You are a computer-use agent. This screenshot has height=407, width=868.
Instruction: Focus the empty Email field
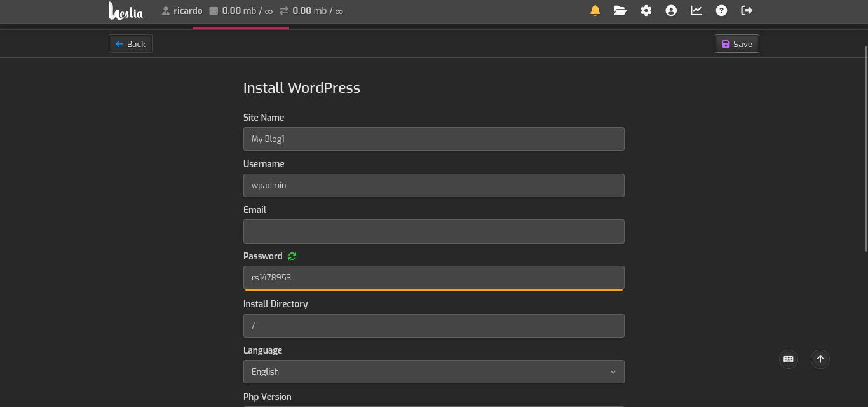[x=434, y=231]
